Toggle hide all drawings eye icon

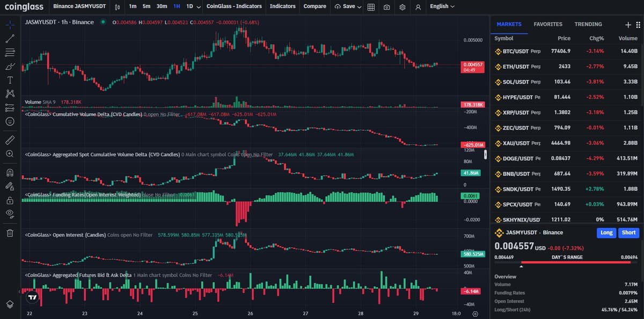point(10,214)
